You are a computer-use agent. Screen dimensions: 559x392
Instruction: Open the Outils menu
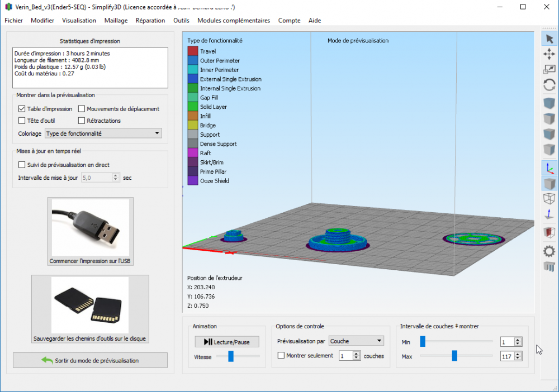tap(181, 20)
